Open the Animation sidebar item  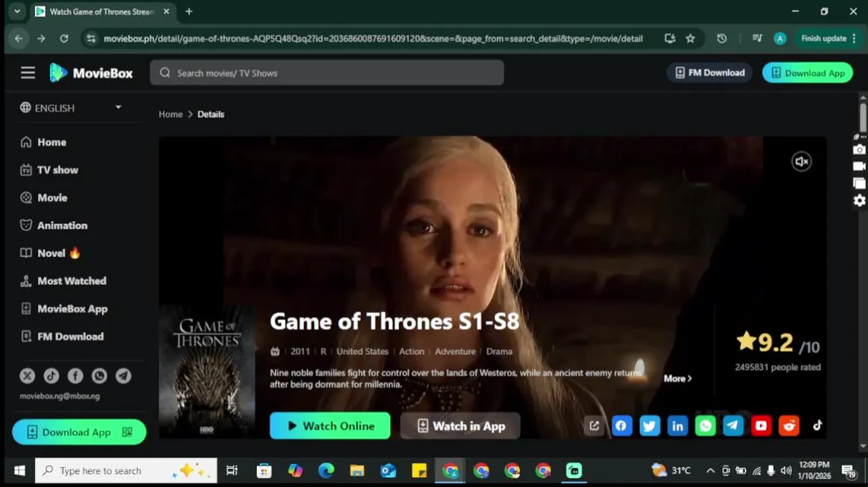click(54, 225)
